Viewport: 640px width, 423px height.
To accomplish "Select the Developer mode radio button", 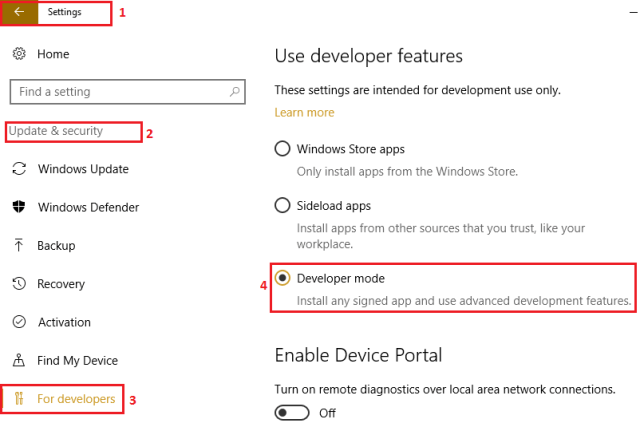I will (283, 278).
